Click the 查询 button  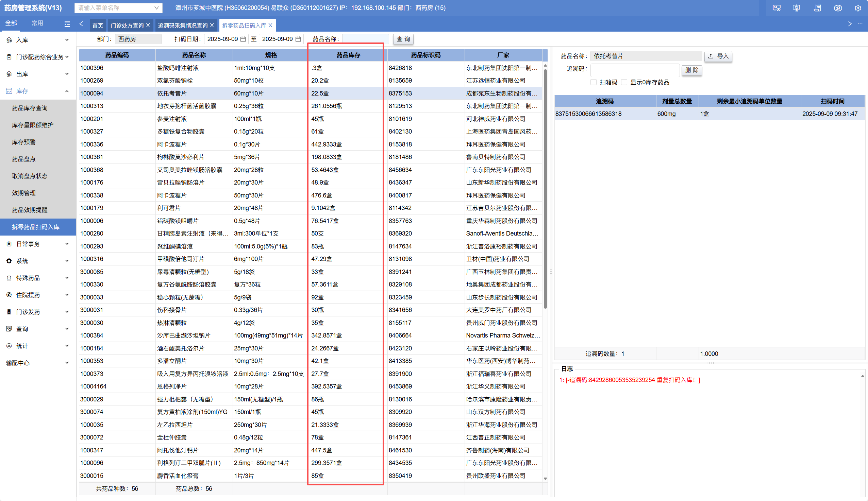403,39
